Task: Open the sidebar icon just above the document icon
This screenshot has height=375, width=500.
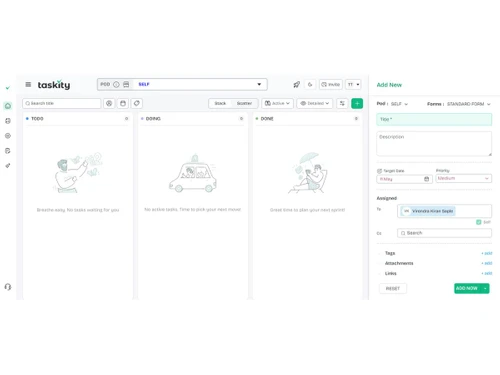Action: pyautogui.click(x=8, y=136)
